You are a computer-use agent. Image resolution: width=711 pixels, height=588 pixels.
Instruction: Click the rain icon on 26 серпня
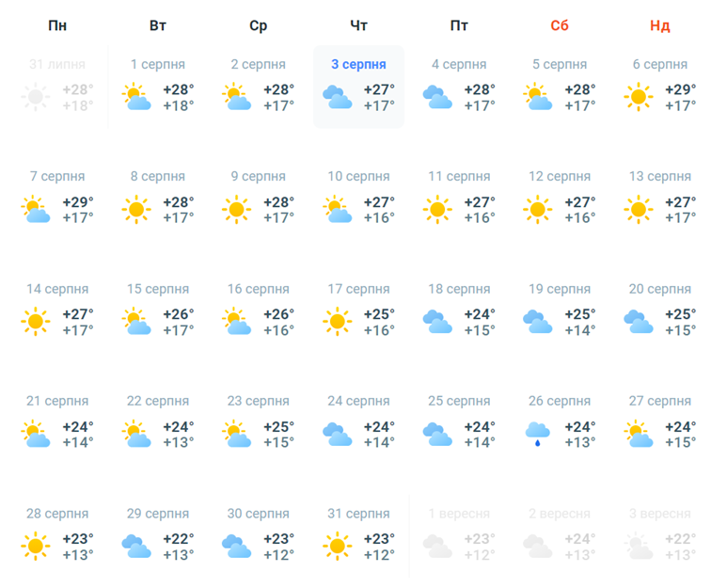coord(538,433)
